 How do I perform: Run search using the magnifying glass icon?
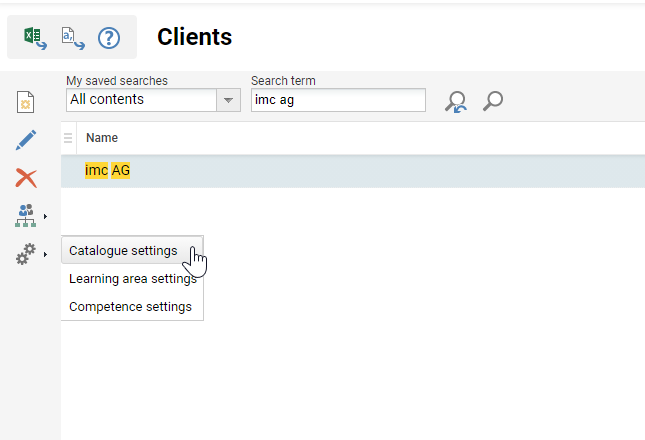tap(492, 100)
